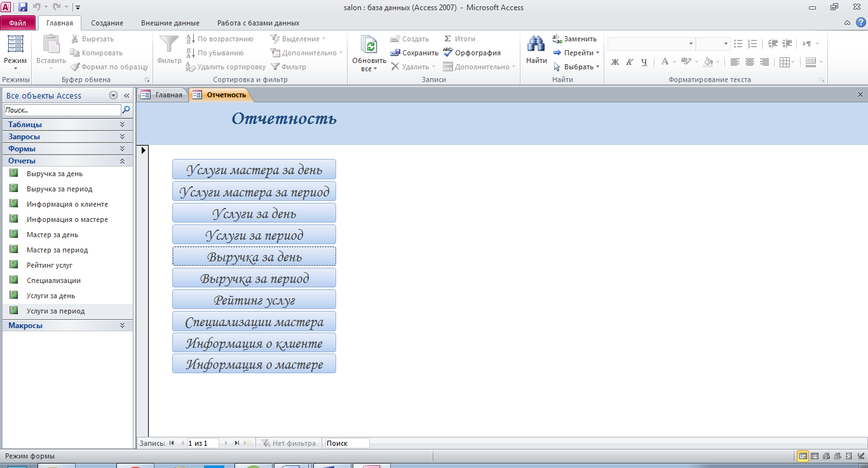Go to the last record
This screenshot has height=468, width=868.
(237, 443)
